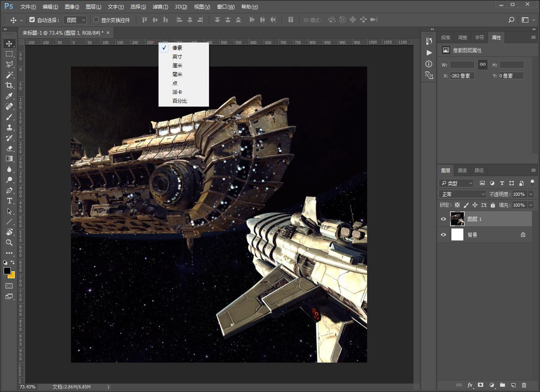Click the X position input field
540x392 pixels.
click(462, 76)
